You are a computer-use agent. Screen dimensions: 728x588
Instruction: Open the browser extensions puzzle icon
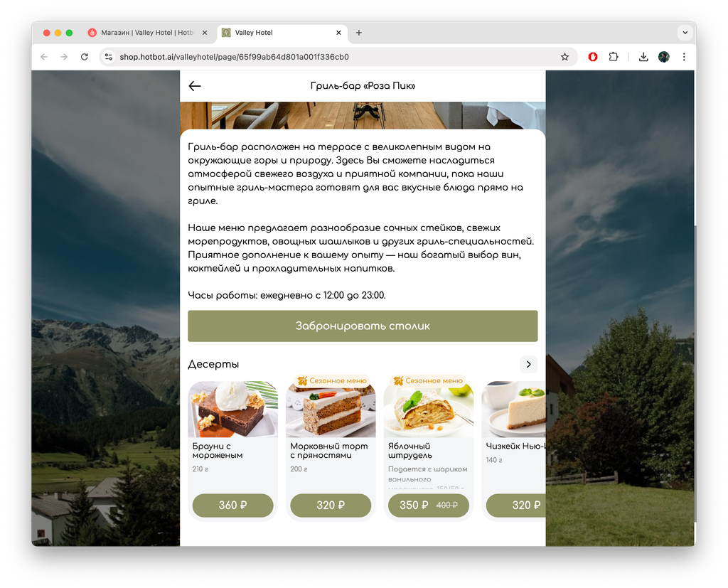click(614, 57)
